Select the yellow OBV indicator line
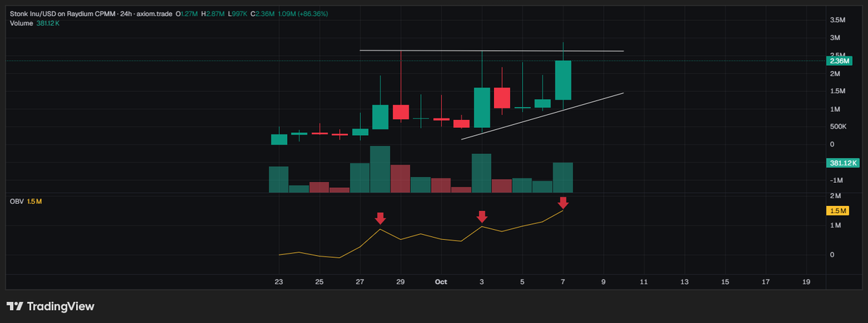Screen dimensions: 868x323 tap(421, 235)
